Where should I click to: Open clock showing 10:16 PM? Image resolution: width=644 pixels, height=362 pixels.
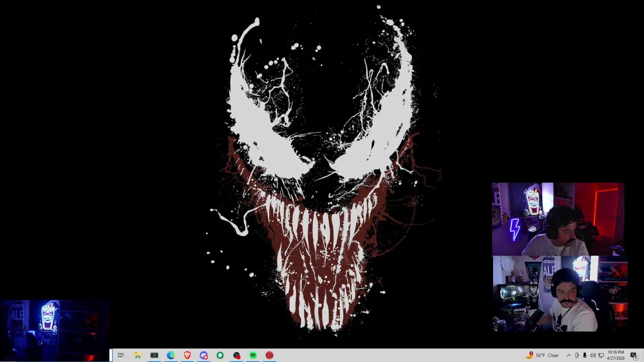tap(616, 355)
